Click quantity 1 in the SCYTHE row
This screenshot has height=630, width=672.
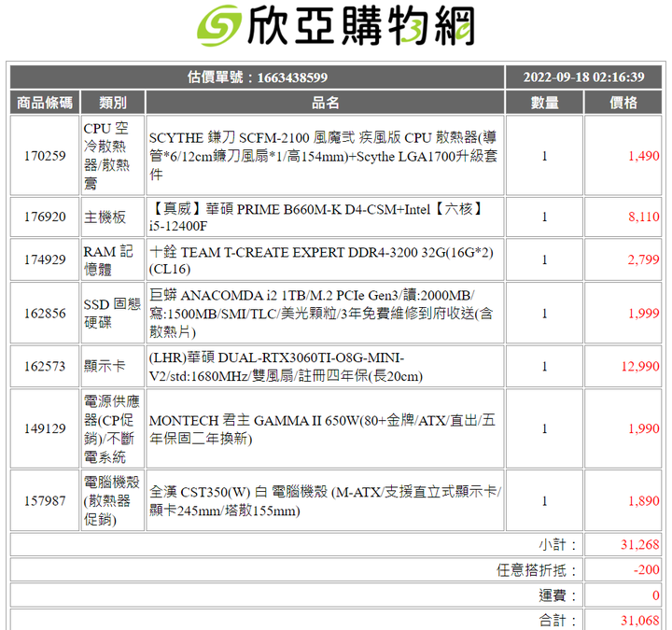544,156
